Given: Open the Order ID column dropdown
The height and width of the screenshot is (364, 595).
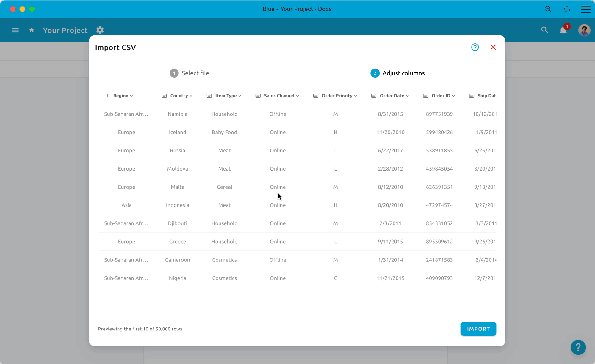Looking at the screenshot, I should click(x=453, y=96).
